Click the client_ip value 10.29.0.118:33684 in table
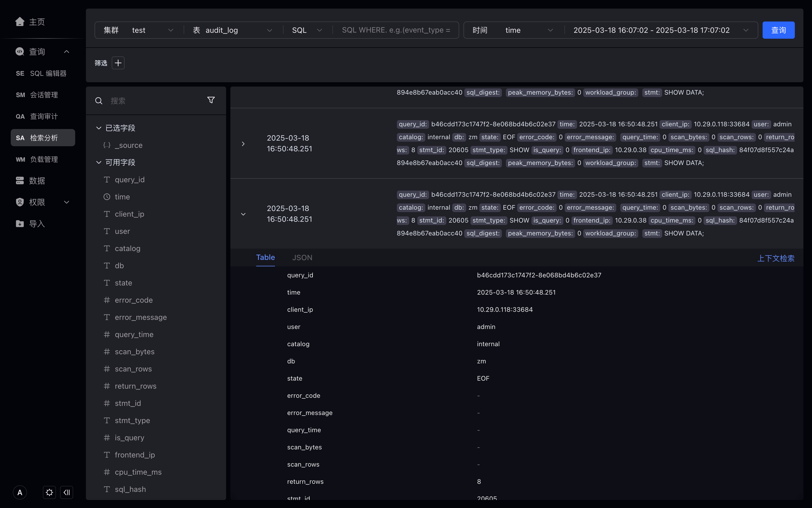Viewport: 812px width, 508px height. point(505,309)
